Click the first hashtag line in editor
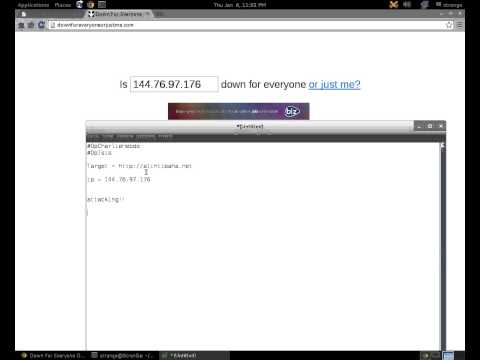480x360 pixels. click(114, 146)
